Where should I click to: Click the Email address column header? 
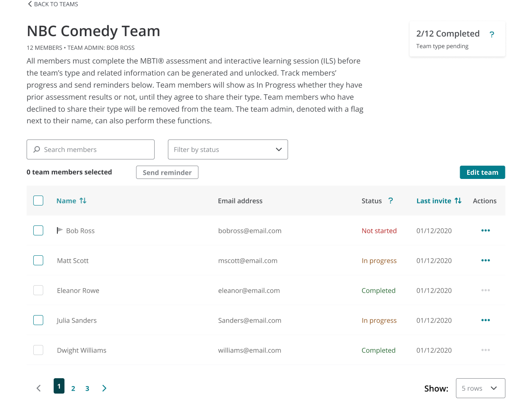[x=240, y=201]
